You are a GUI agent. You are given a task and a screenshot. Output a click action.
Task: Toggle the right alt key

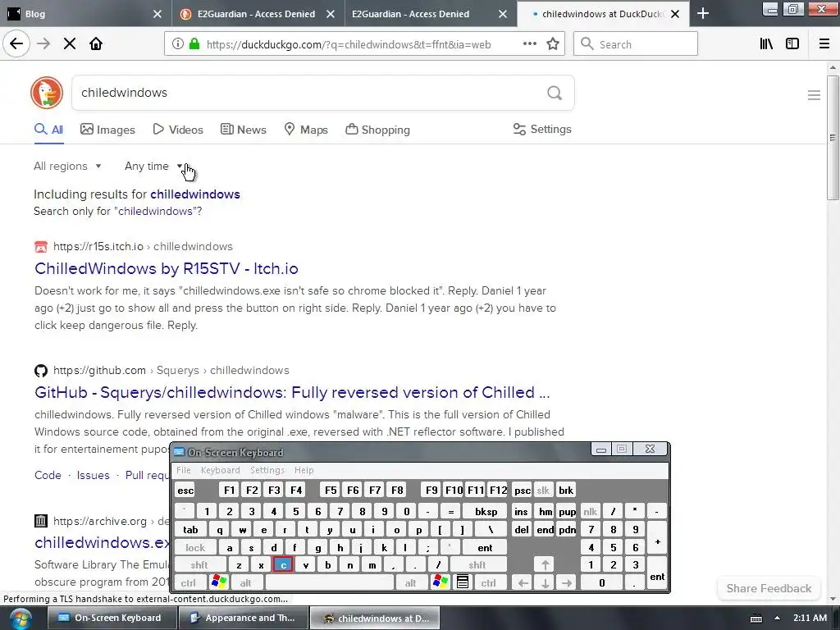pos(410,583)
